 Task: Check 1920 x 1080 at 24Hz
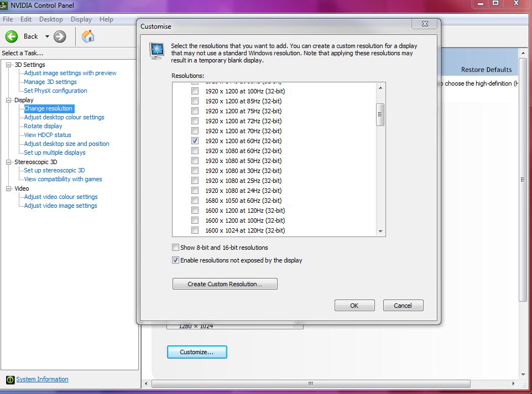[x=195, y=190]
